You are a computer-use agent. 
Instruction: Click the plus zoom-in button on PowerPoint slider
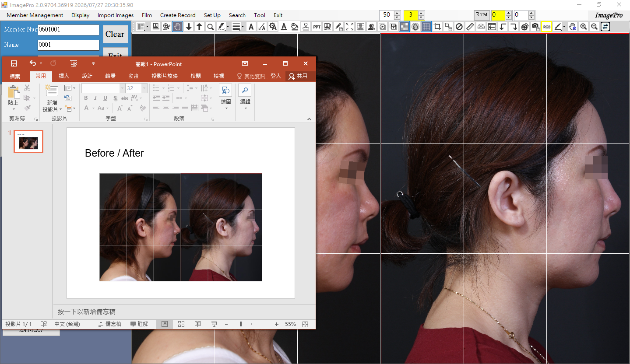click(x=277, y=324)
